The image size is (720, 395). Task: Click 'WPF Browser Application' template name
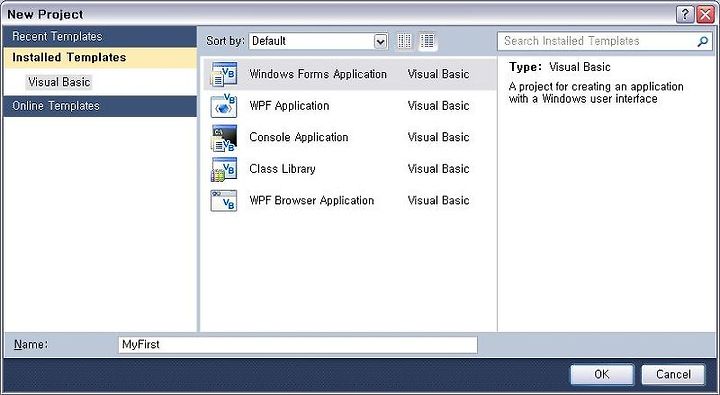(x=312, y=201)
